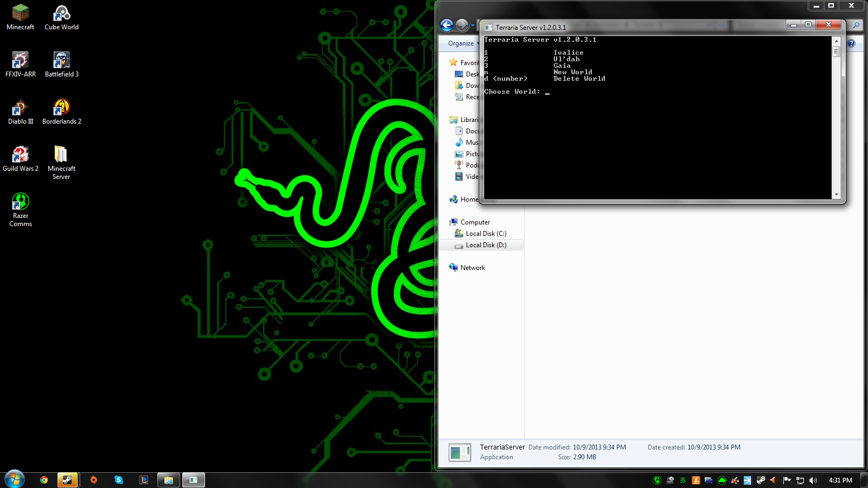Switch to Steam in the taskbar
Image resolution: width=868 pixels, height=488 pixels.
tap(67, 480)
